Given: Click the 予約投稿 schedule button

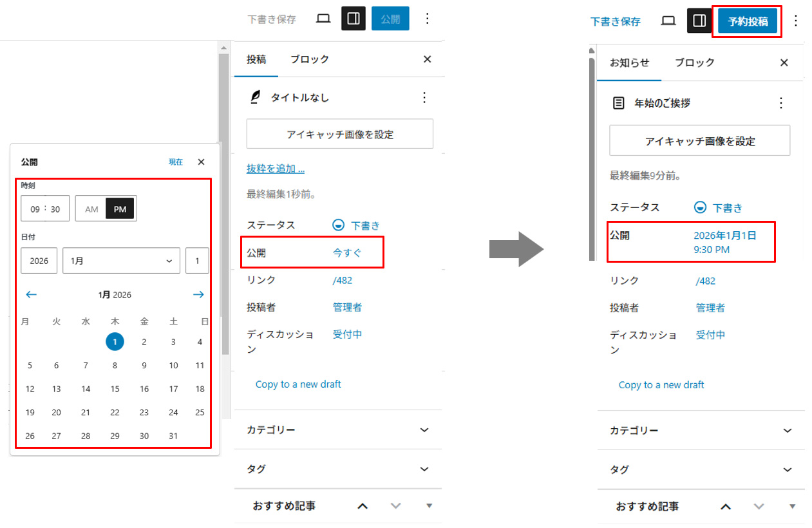Looking at the screenshot, I should tap(748, 21).
